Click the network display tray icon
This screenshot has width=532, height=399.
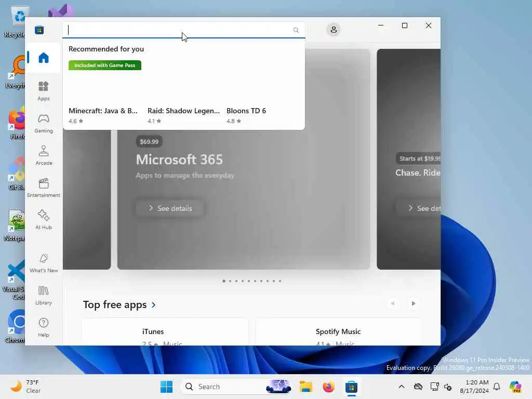(434, 387)
